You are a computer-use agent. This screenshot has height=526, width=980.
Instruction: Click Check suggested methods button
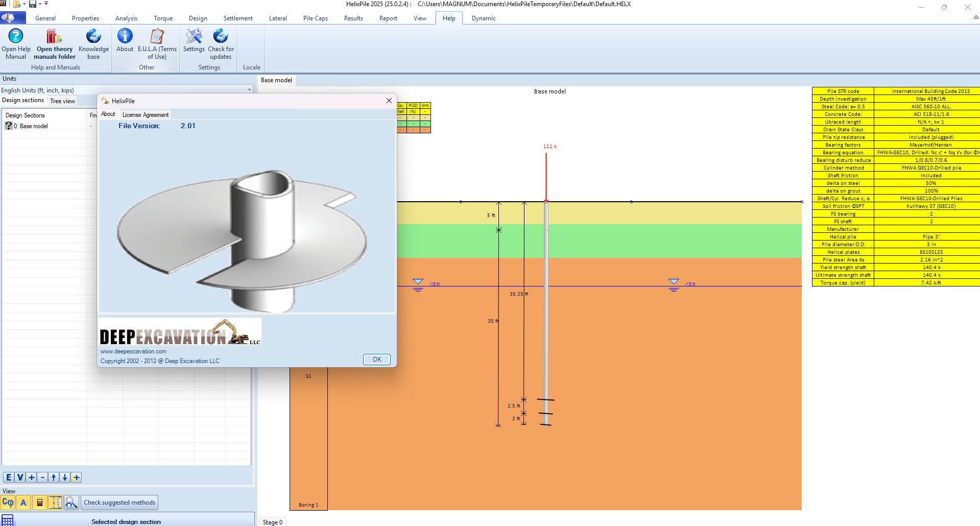[119, 503]
